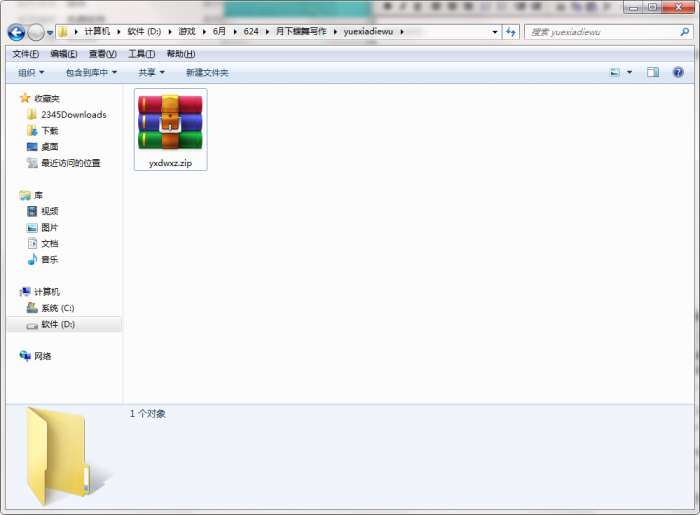Select the 库 libraries node

pos(38,195)
